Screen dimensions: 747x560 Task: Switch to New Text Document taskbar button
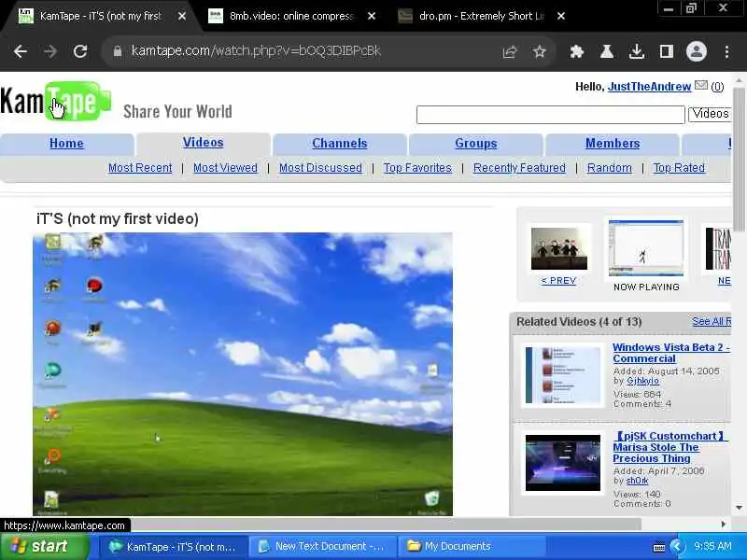(322, 547)
